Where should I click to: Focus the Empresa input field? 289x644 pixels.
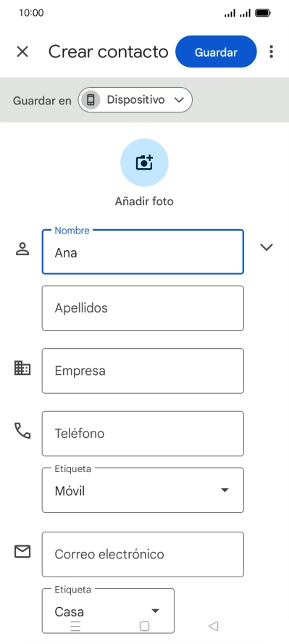[143, 371]
